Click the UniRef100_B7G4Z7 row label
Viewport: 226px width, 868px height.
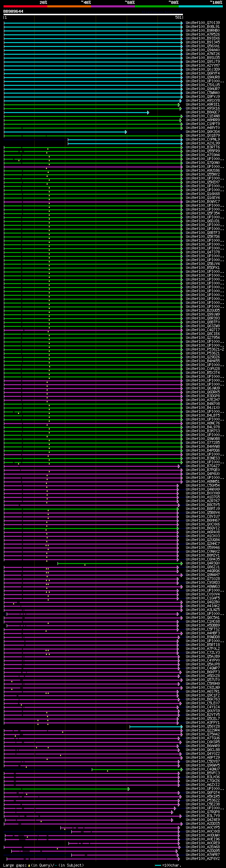[203, 466]
